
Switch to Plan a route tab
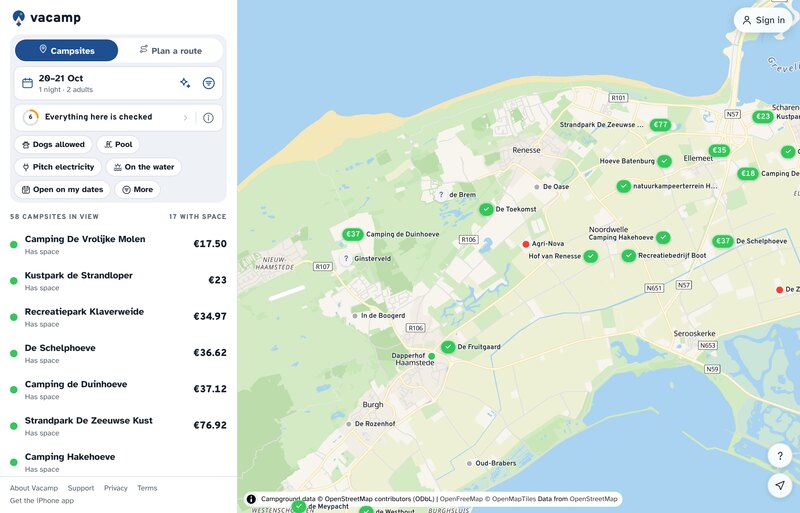pyautogui.click(x=170, y=51)
